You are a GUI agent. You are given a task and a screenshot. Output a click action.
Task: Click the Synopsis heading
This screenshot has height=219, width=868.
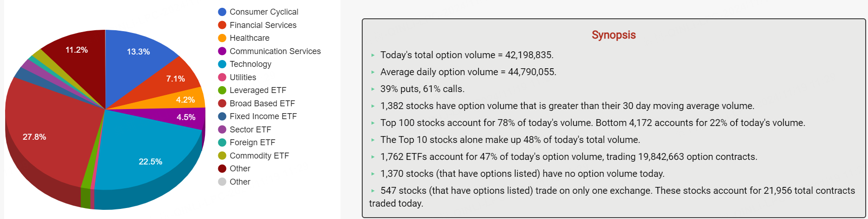[x=614, y=35]
